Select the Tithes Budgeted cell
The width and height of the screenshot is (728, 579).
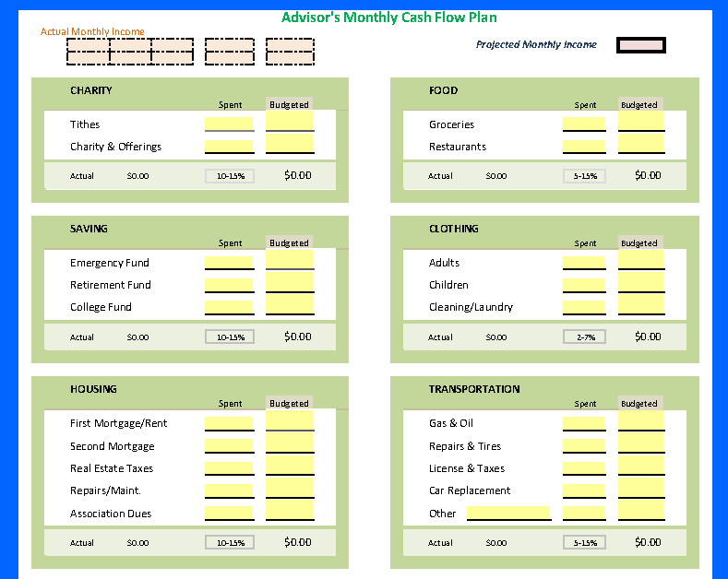(x=290, y=121)
